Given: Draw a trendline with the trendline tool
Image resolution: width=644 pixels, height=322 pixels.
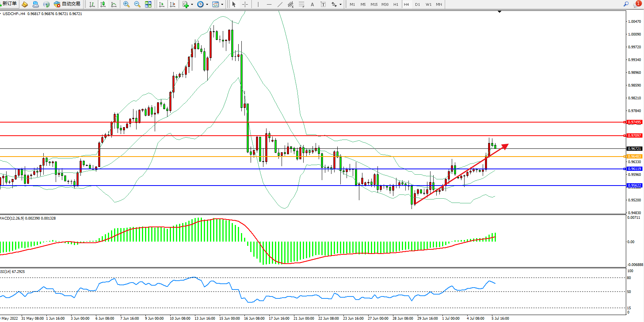Looking at the screenshot, I should click(x=280, y=5).
